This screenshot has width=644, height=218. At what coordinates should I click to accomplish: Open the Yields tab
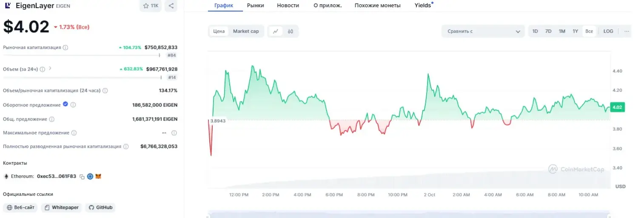pyautogui.click(x=423, y=6)
